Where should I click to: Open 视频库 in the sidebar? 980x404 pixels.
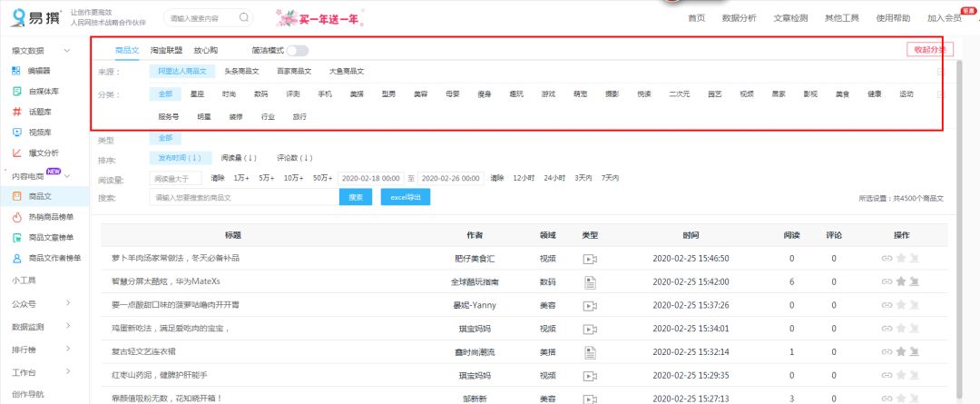click(39, 133)
